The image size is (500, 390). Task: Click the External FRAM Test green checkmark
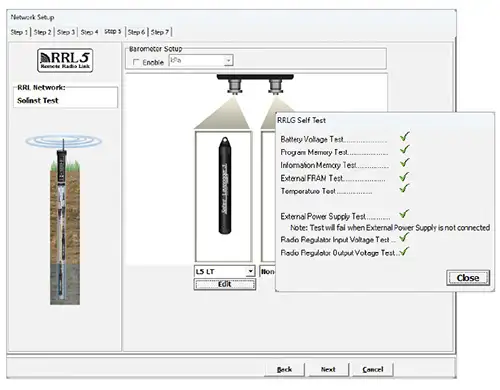click(x=405, y=176)
